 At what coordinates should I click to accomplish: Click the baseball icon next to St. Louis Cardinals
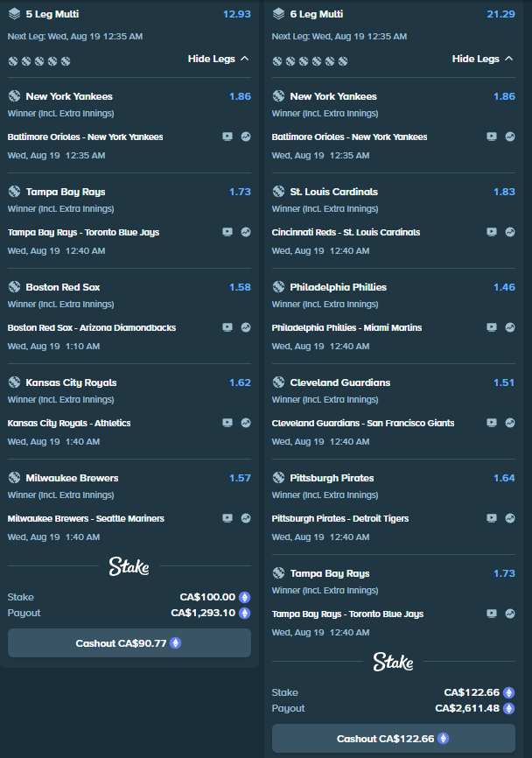278,192
